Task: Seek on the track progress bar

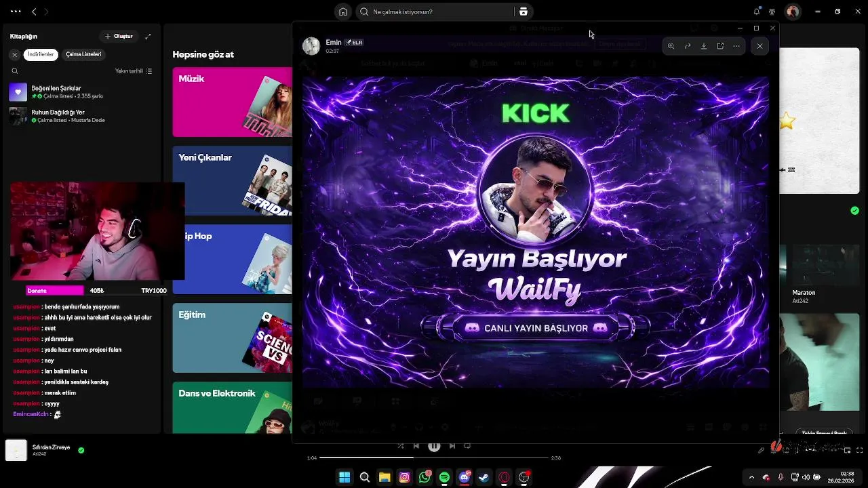Action: point(434,457)
